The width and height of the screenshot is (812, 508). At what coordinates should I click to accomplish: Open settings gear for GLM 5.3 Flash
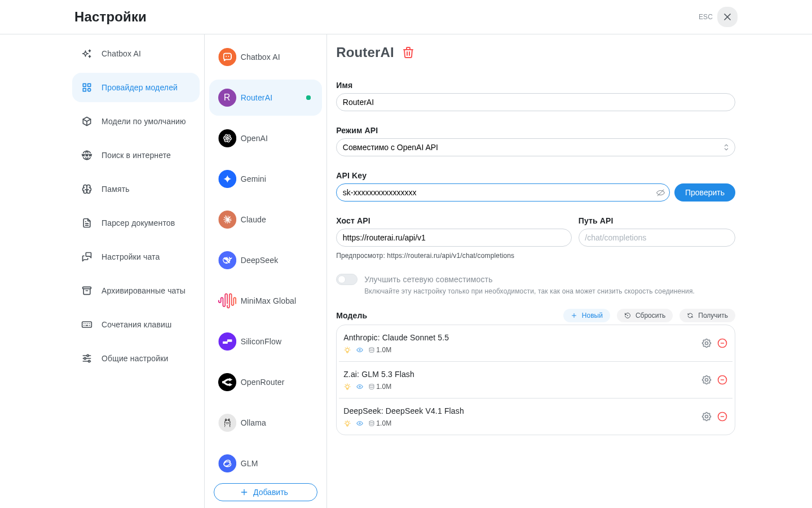(x=707, y=380)
